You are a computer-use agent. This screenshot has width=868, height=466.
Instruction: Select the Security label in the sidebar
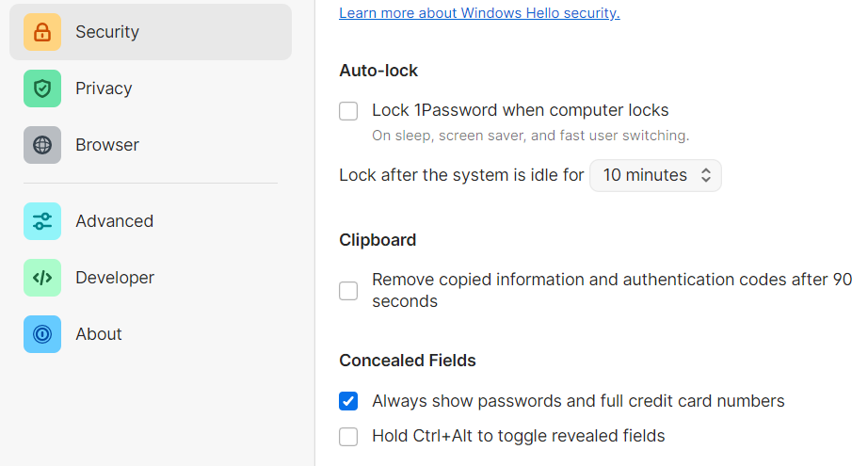[x=107, y=32]
